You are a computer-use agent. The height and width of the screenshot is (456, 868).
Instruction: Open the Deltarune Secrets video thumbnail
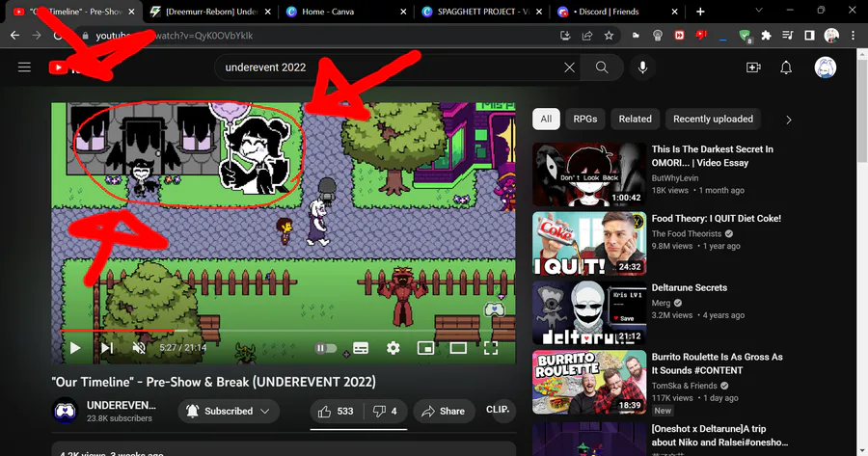[589, 313]
